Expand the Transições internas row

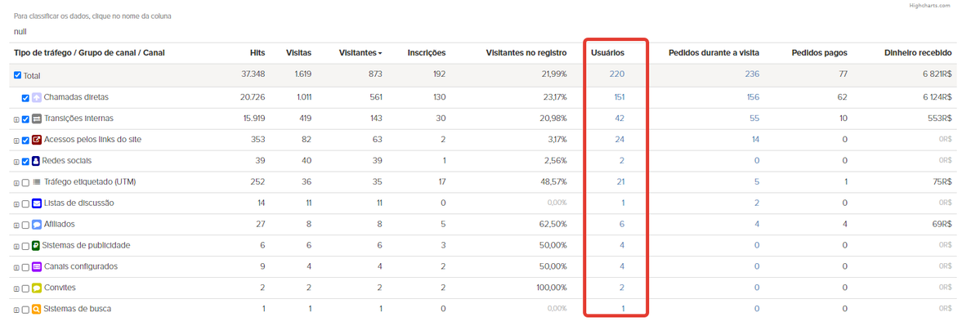[x=17, y=119]
